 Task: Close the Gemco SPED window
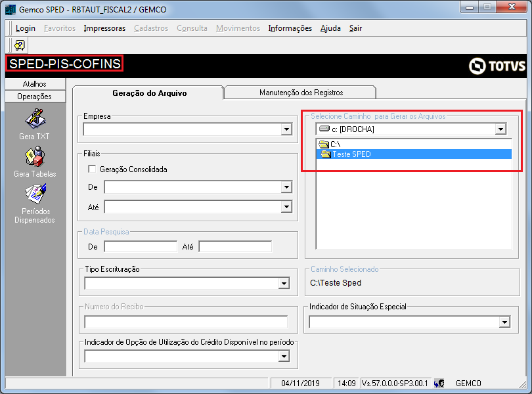(512, 7)
